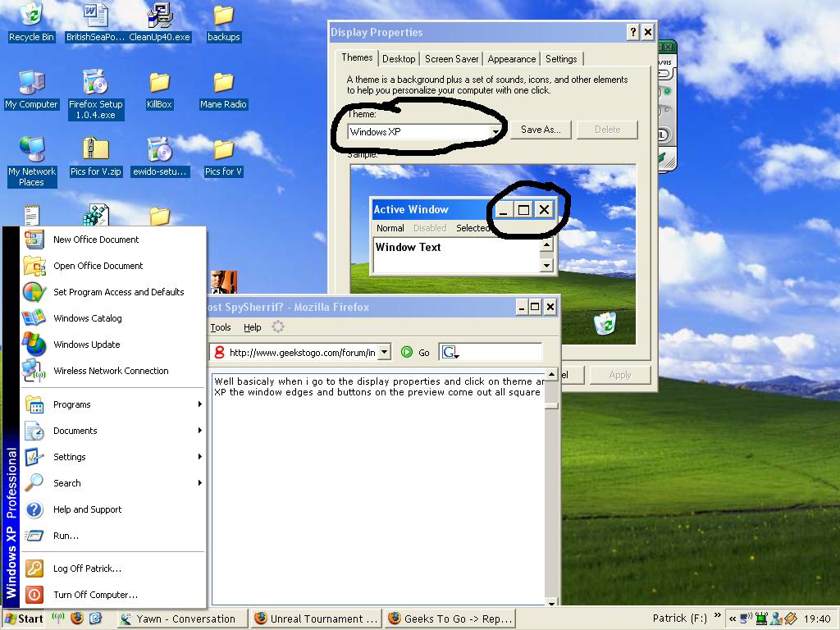
Task: Switch to Yawn - Conversation taskbar button
Action: coord(182,619)
